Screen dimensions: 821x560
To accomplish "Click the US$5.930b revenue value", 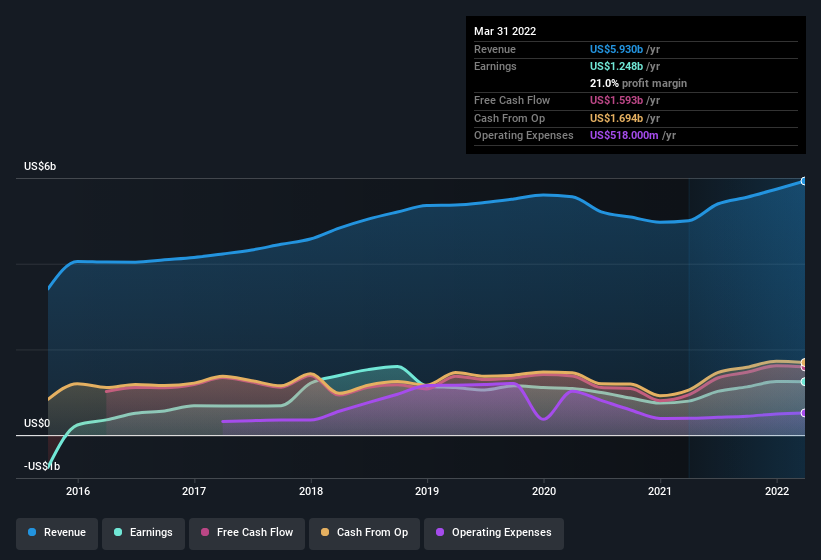I will 616,49.
